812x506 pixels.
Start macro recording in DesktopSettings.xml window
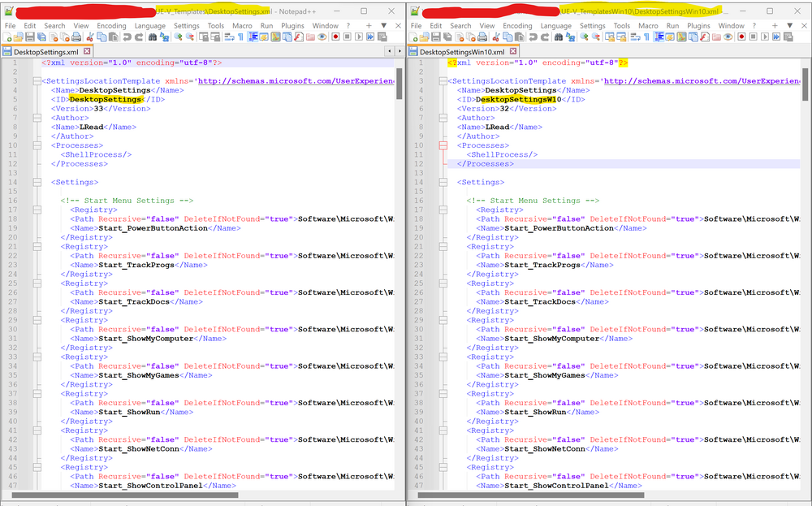coord(335,37)
